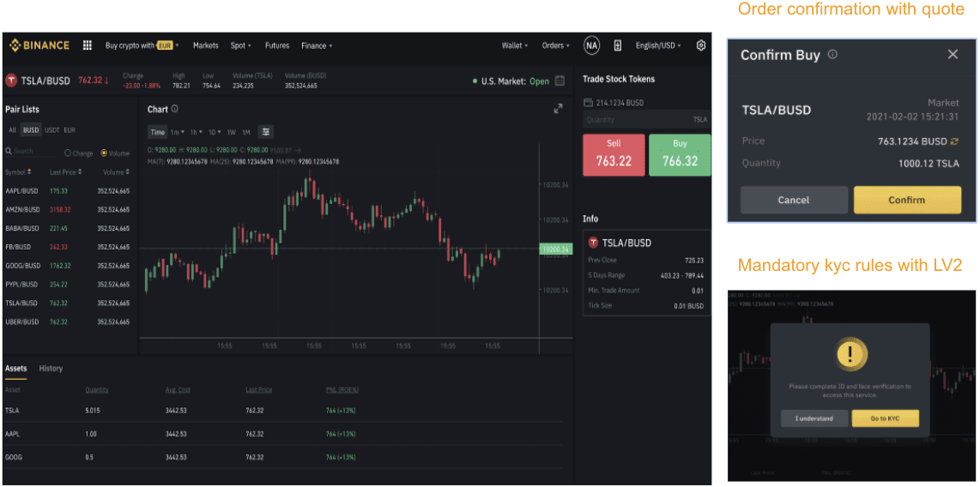
Task: Open the apps grid menu icon
Action: 88,45
